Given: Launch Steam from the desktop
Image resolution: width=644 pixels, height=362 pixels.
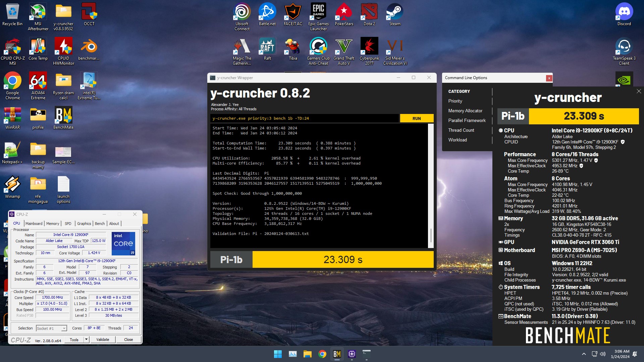Looking at the screenshot, I should click(395, 15).
